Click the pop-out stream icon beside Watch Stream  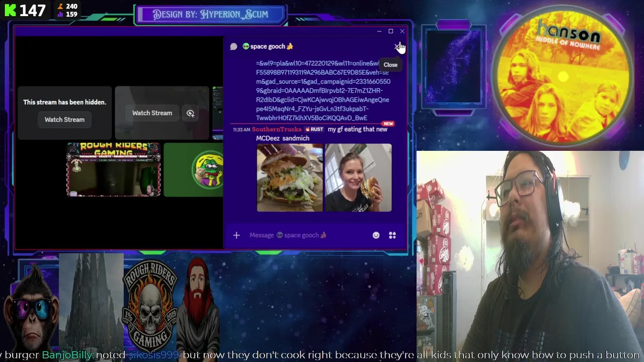pyautogui.click(x=190, y=113)
